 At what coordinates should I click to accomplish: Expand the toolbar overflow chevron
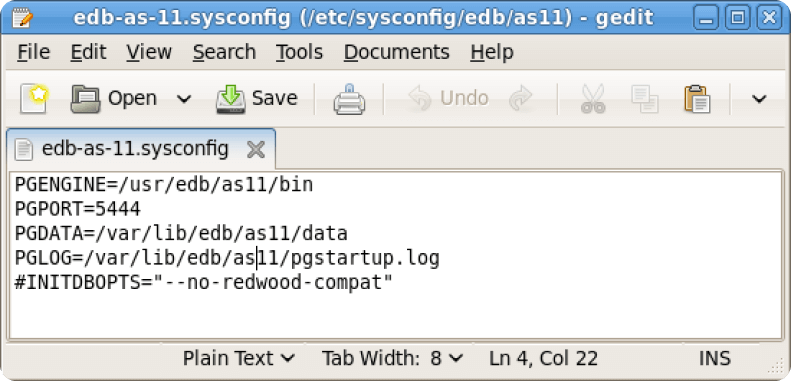[x=759, y=98]
